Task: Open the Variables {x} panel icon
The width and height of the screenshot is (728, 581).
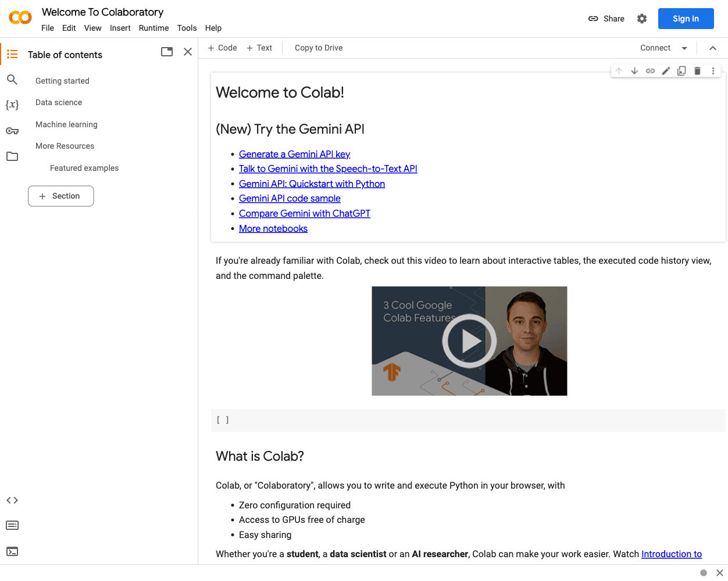Action: [x=12, y=105]
